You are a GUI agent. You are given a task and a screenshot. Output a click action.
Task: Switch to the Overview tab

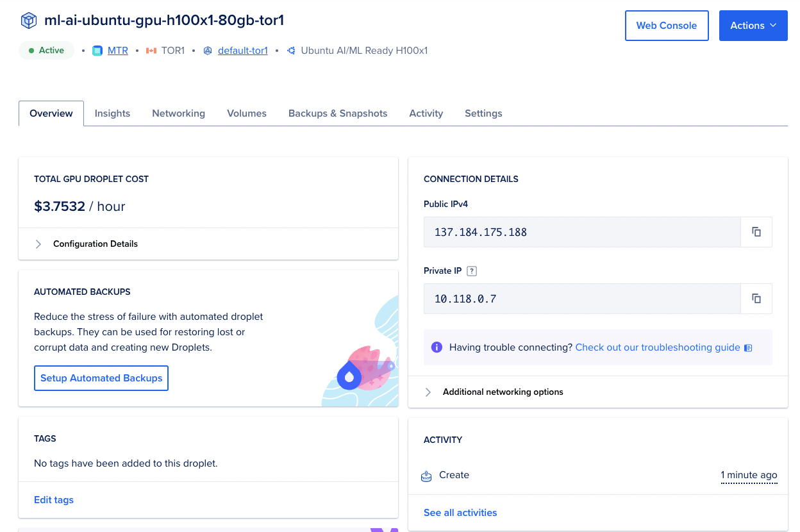[51, 113]
